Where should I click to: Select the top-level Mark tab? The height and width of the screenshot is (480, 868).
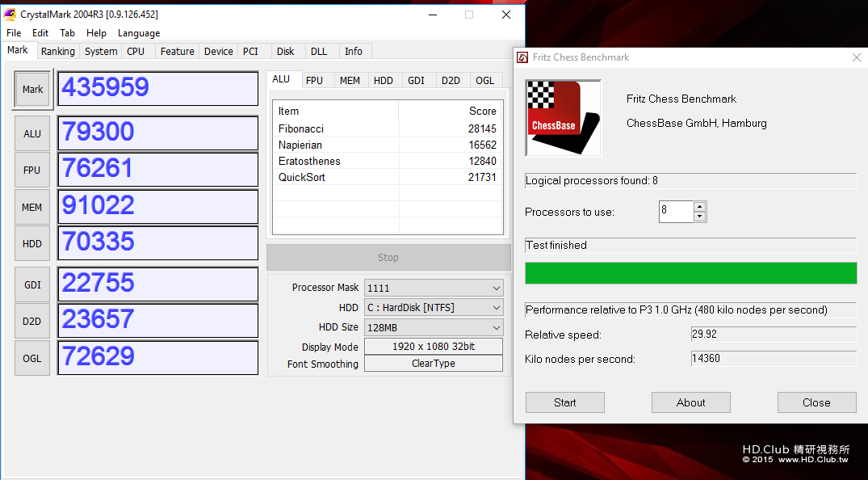tap(18, 50)
